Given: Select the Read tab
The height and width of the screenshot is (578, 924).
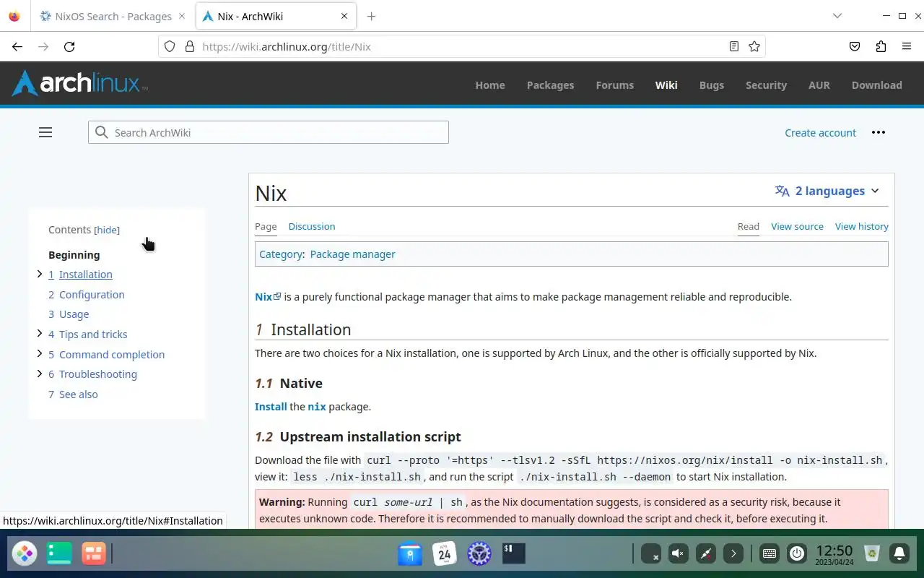Looking at the screenshot, I should pyautogui.click(x=749, y=226).
